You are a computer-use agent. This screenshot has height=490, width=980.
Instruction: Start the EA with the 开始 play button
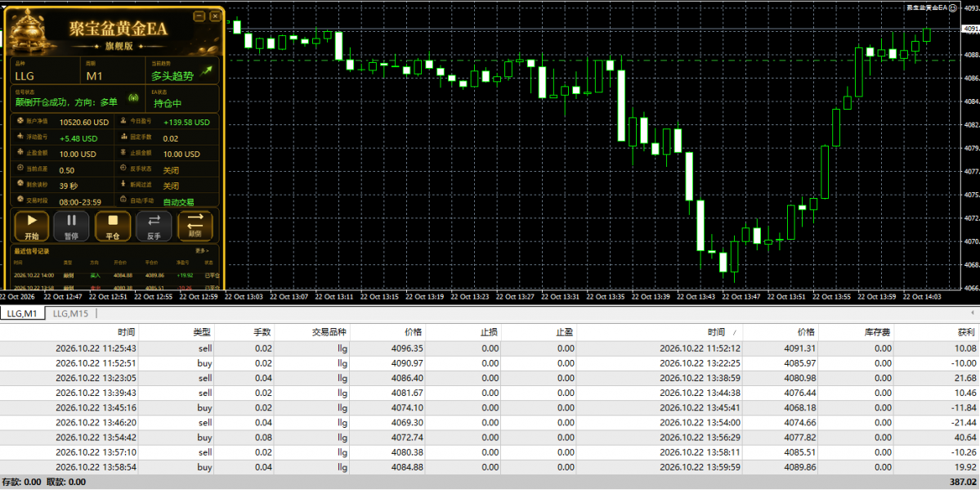(31, 226)
